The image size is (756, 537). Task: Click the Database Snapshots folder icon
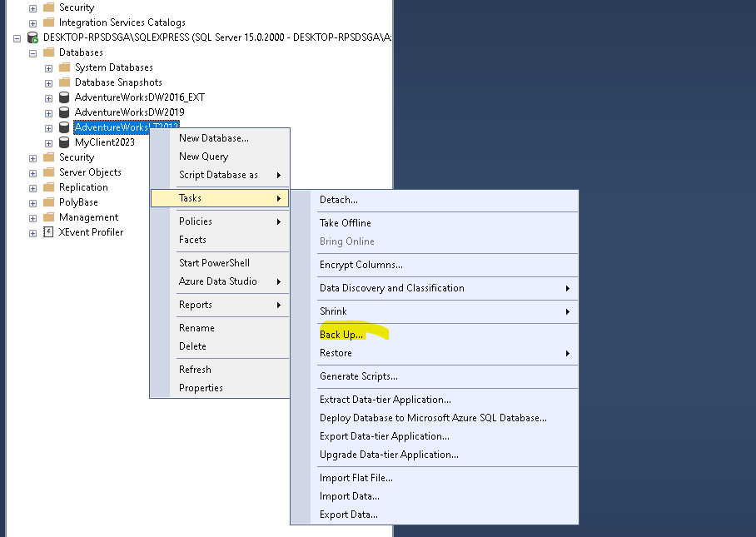tap(65, 82)
